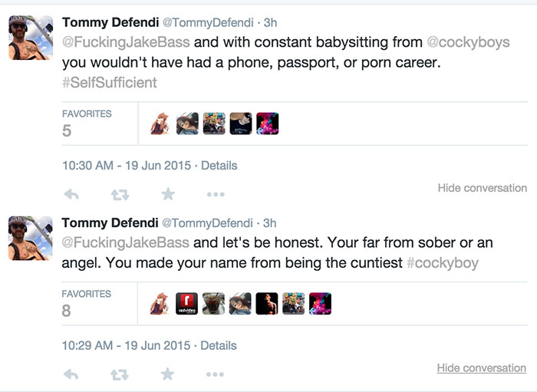This screenshot has width=537, height=392.
Task: Favorite the 10:30 AM tweet with star
Action: click(x=168, y=194)
